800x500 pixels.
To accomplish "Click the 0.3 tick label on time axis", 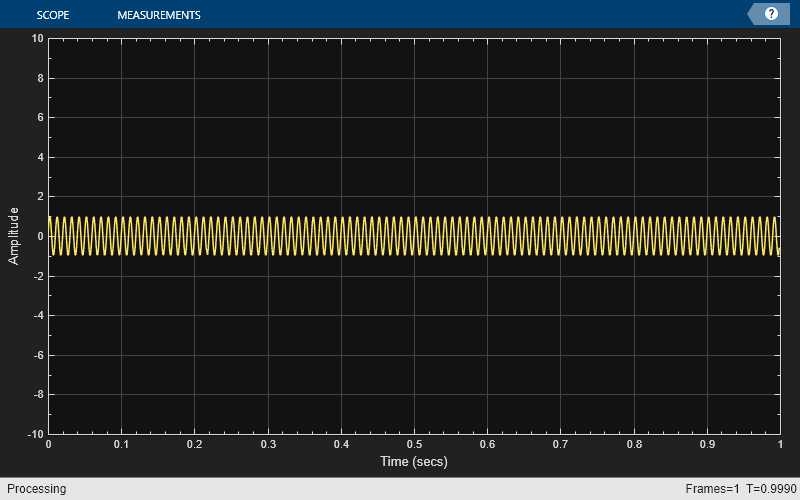I will 268,444.
